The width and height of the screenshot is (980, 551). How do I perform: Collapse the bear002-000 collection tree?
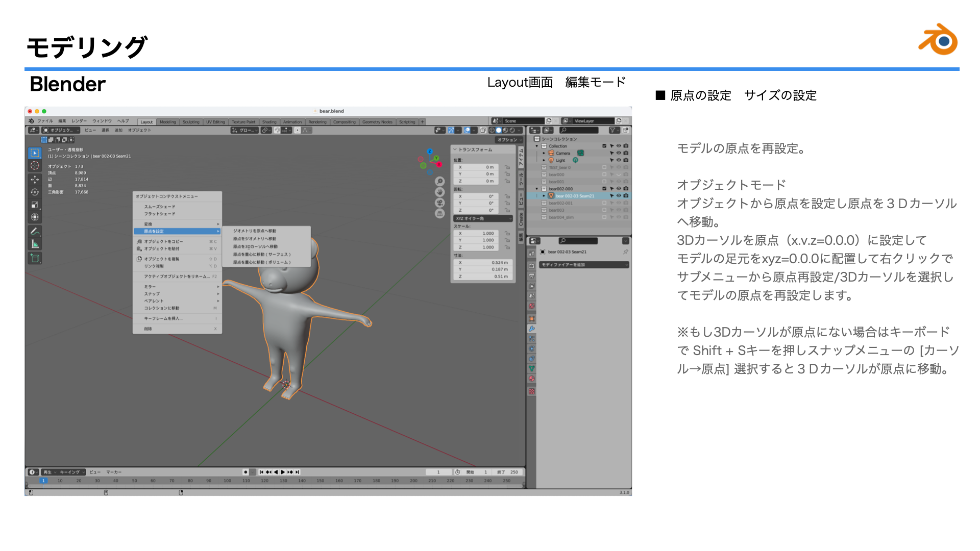coord(537,189)
